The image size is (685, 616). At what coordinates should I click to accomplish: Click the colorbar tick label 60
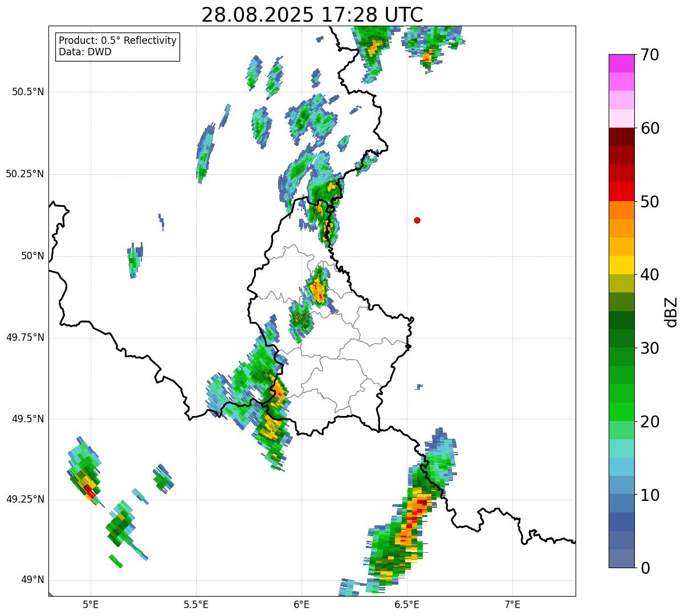coord(650,128)
